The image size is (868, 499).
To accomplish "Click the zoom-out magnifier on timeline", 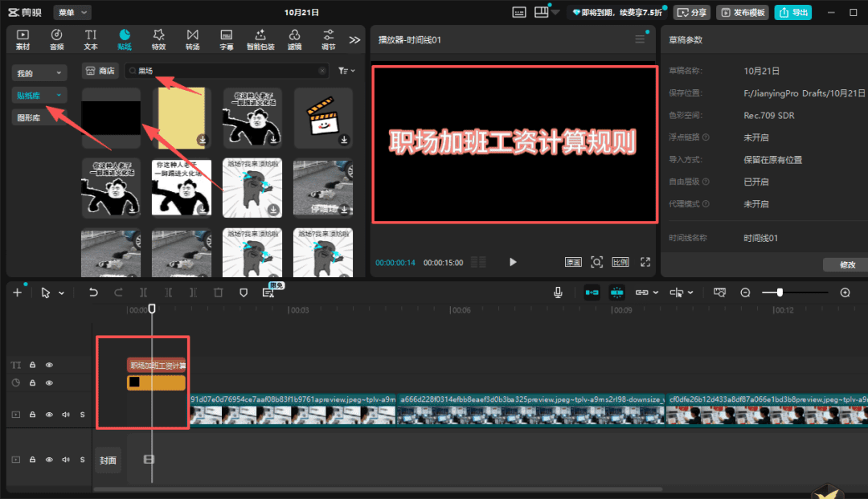I will click(x=745, y=292).
